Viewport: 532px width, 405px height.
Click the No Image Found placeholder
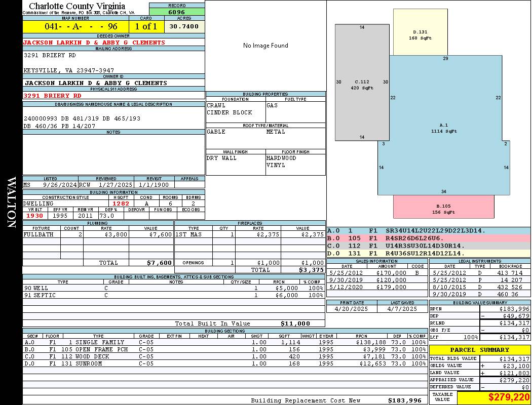click(265, 46)
